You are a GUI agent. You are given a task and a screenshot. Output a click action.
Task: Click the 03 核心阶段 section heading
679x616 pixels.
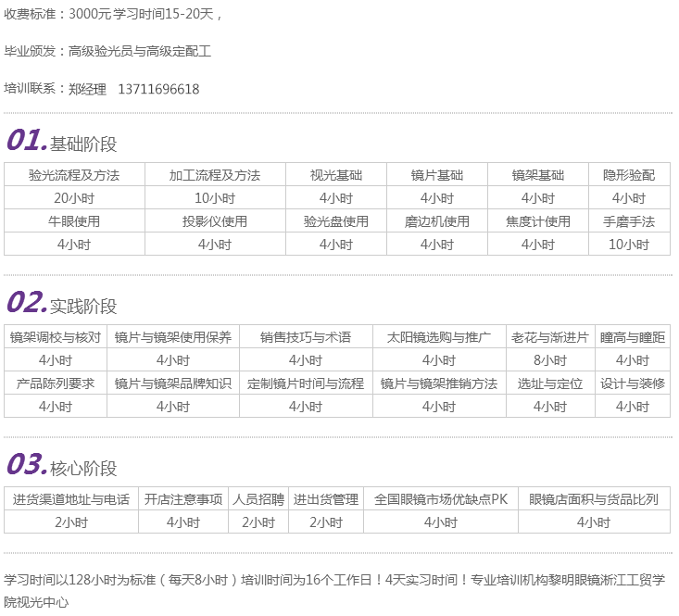pyautogui.click(x=63, y=466)
